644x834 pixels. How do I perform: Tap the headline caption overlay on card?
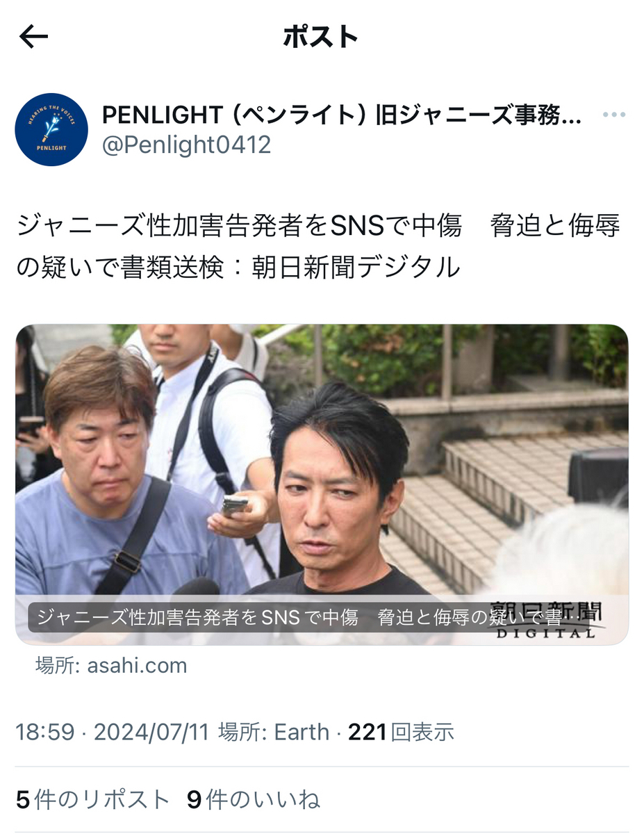pyautogui.click(x=312, y=619)
